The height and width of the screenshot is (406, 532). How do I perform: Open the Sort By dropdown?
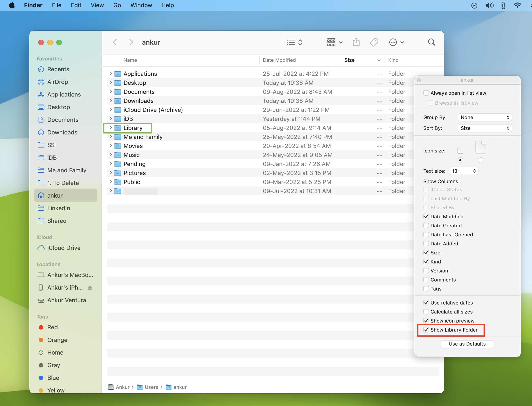click(484, 128)
